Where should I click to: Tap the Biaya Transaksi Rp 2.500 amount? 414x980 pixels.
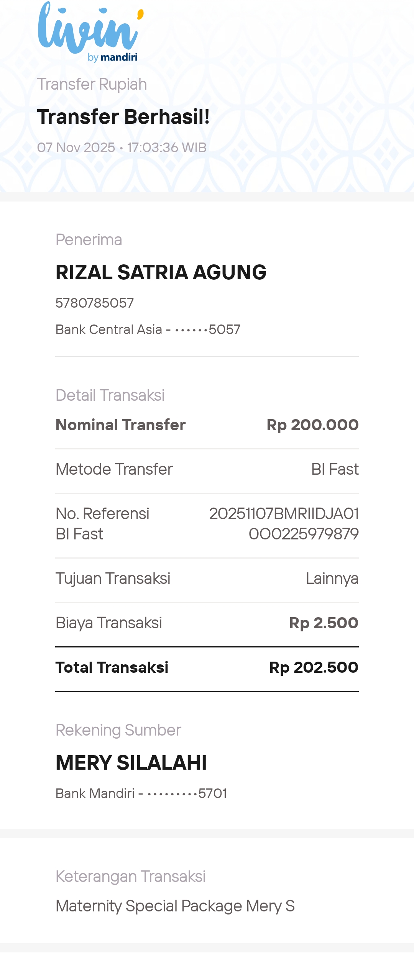pyautogui.click(x=324, y=623)
